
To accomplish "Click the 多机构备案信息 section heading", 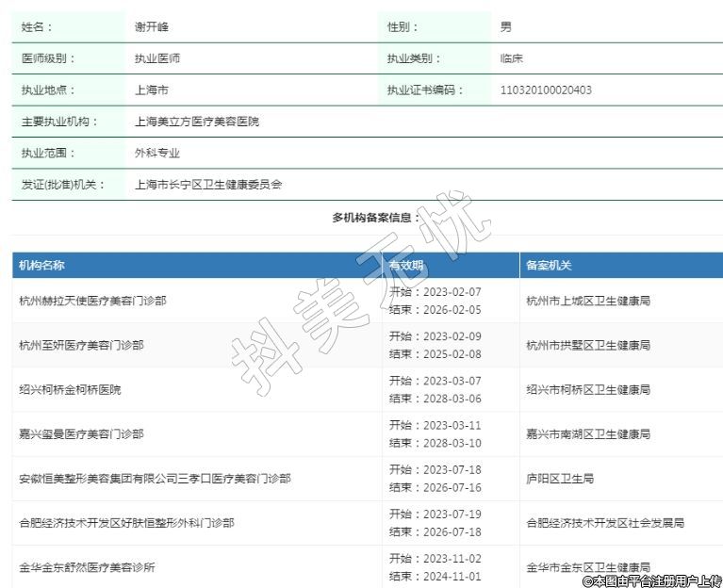I will tap(375, 218).
